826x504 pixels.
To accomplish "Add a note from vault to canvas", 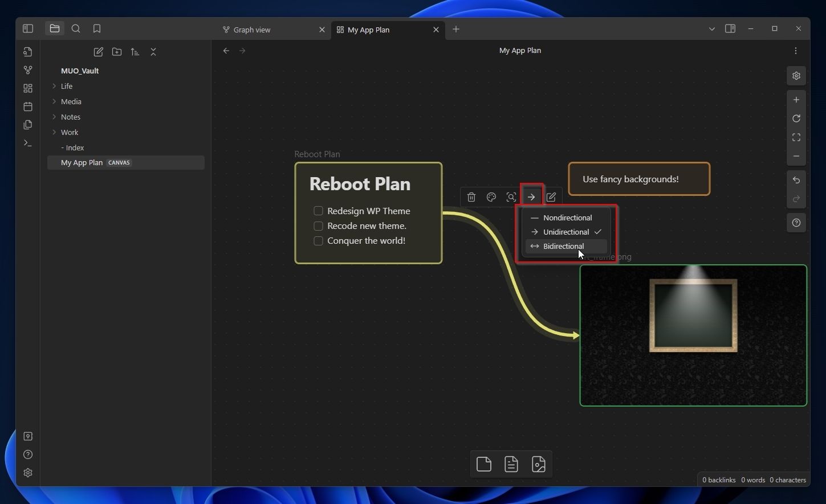I will click(x=511, y=464).
